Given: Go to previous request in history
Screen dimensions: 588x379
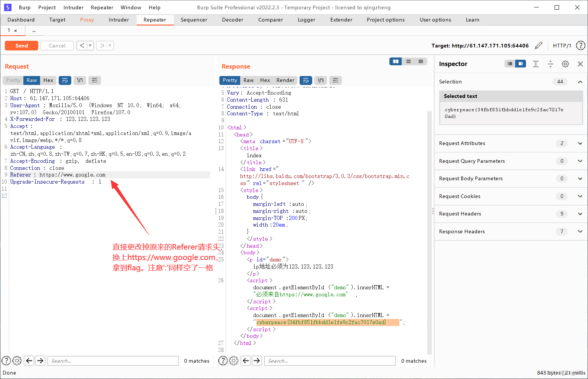Looking at the screenshot, I should point(82,46).
